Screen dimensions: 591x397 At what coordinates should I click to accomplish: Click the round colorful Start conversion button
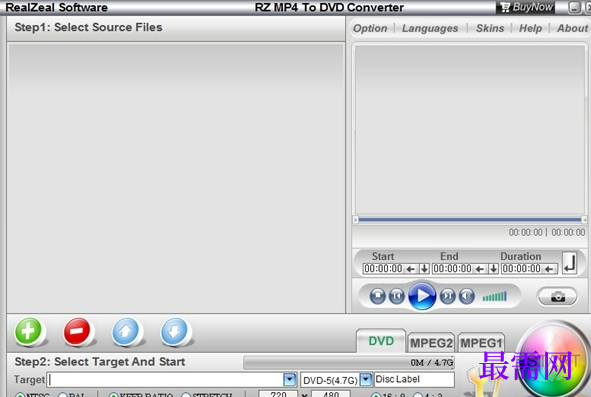pos(554,360)
